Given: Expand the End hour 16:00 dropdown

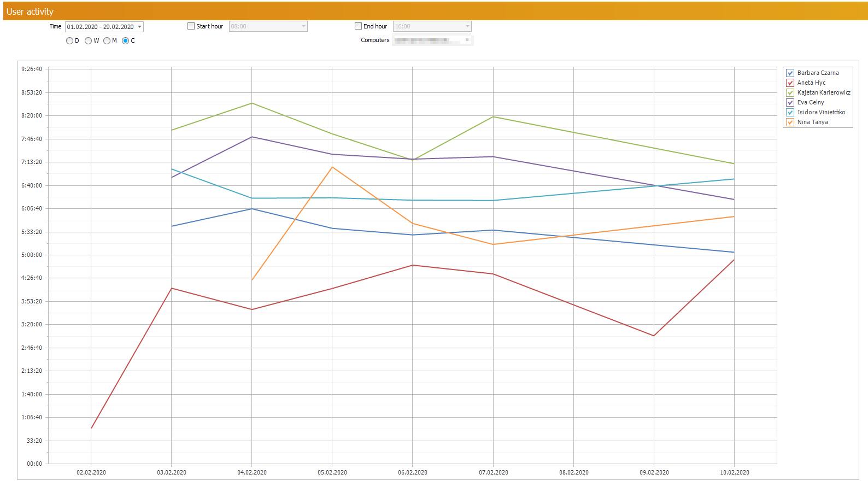Looking at the screenshot, I should pyautogui.click(x=467, y=26).
